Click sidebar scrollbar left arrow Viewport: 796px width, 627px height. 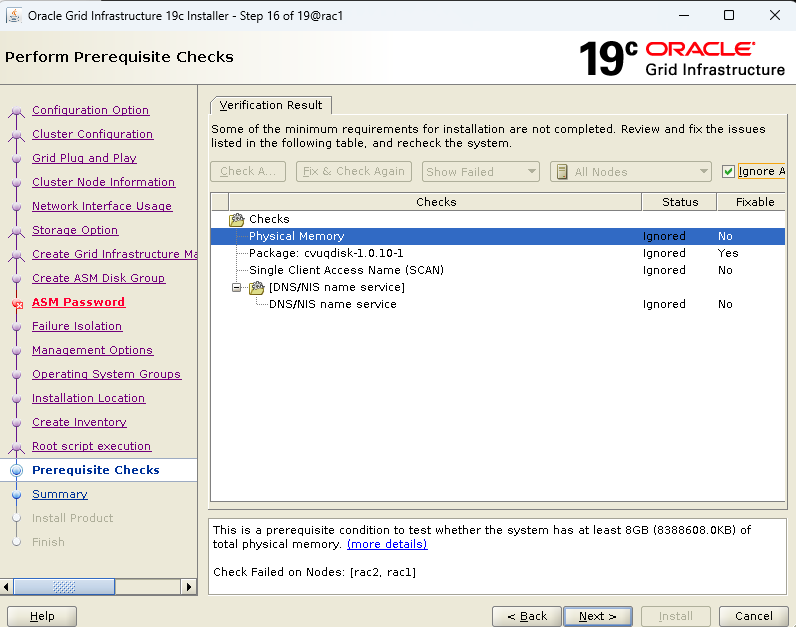point(6,587)
